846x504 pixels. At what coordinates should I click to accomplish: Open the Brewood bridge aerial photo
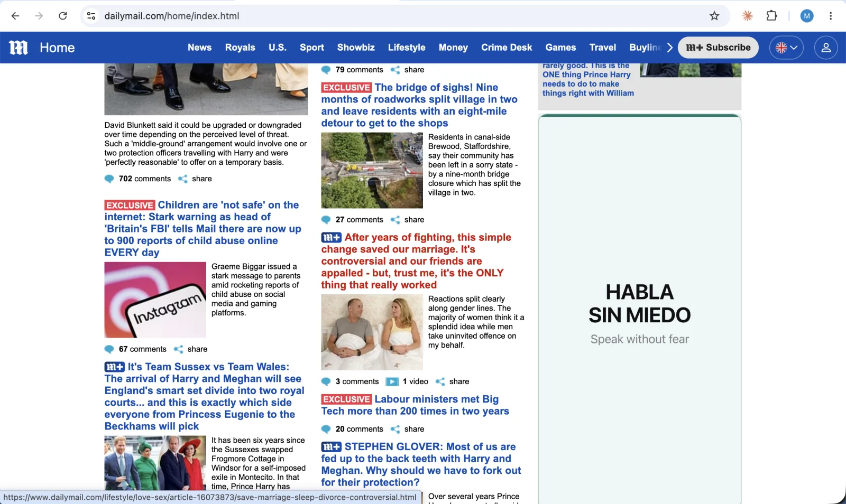pyautogui.click(x=372, y=170)
